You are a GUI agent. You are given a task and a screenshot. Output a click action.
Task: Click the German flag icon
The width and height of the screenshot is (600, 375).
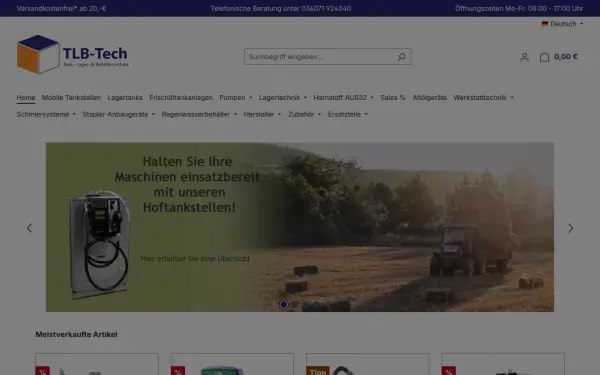545,24
